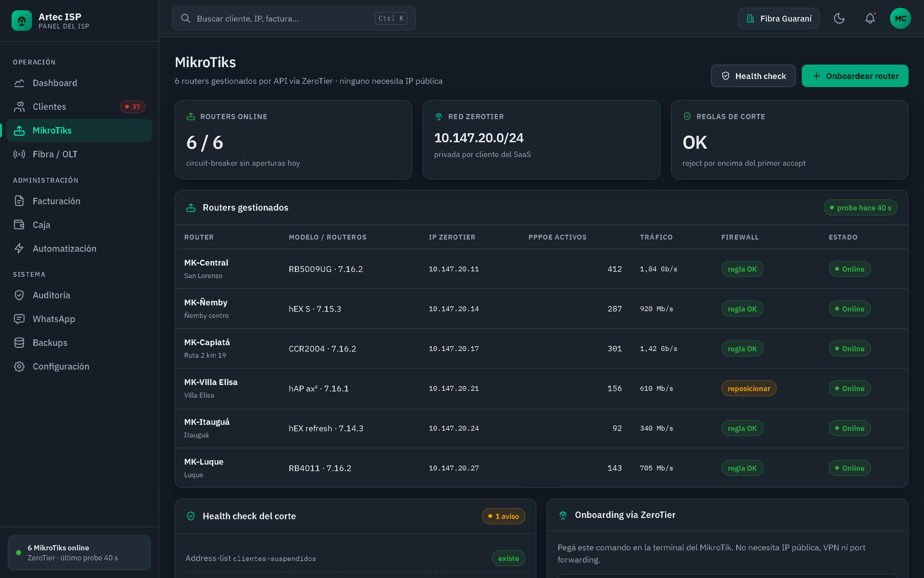Click the Caja wallet icon
Viewport: 924px width, 578px height.
click(x=19, y=225)
